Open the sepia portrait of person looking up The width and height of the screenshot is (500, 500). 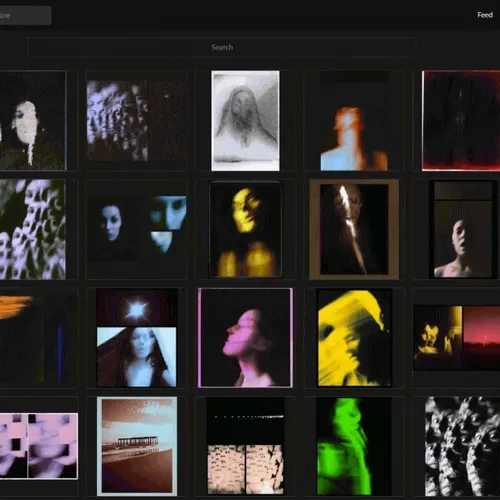coord(463,229)
